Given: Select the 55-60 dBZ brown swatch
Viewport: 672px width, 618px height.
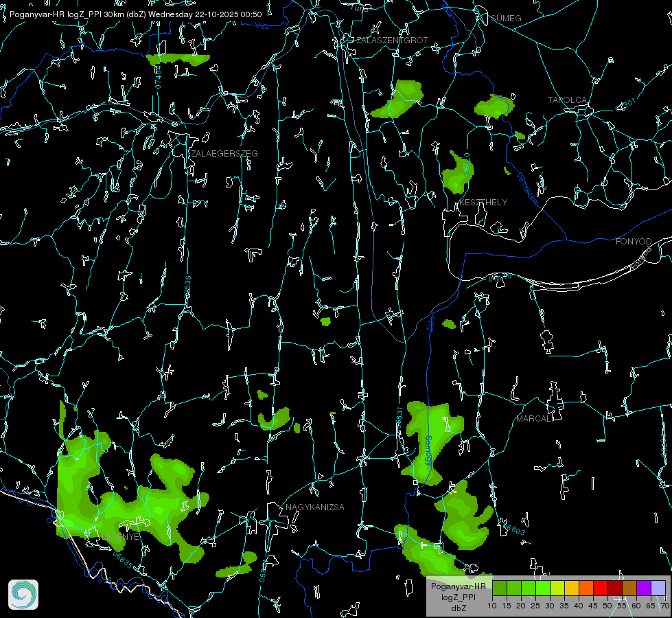Looking at the screenshot, I should coord(629,588).
